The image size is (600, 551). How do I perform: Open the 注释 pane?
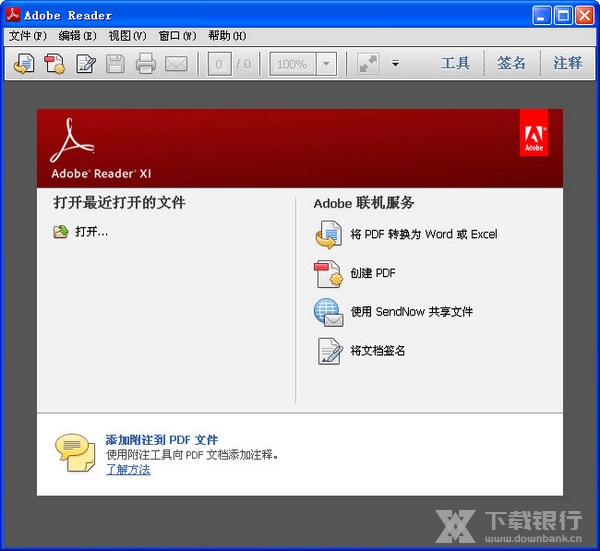pos(567,63)
